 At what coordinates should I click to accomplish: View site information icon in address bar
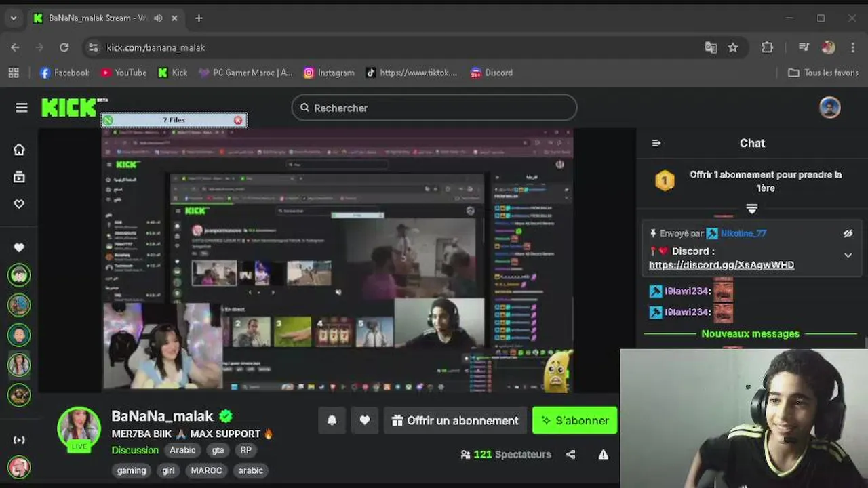point(94,47)
